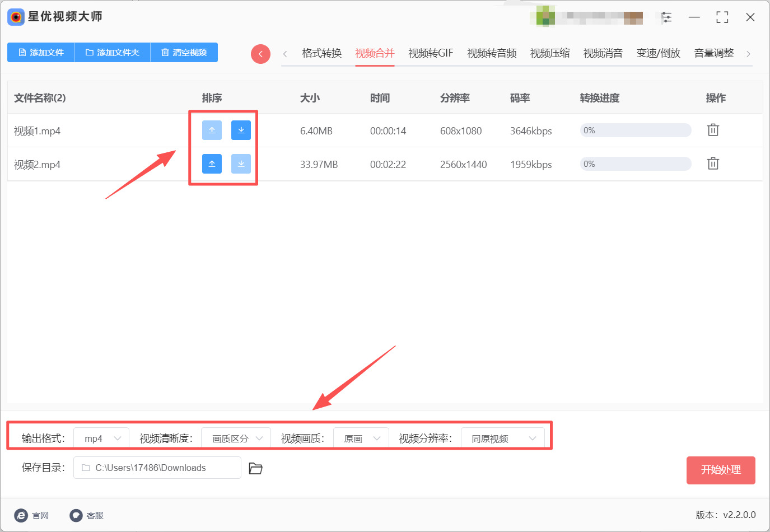Move 视频2.mp4 down in order

pos(241,164)
